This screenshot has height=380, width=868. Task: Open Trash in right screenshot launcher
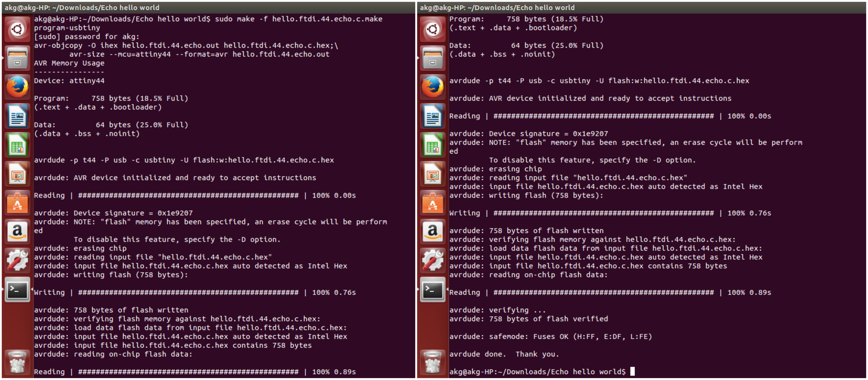click(x=433, y=362)
